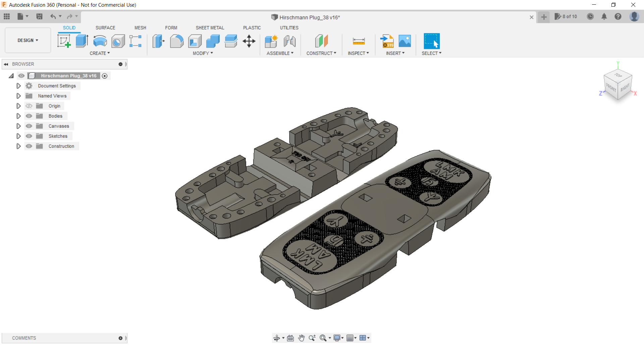Viewport: 644px width, 345px height.
Task: Save the document with the floppy icon
Action: (39, 16)
